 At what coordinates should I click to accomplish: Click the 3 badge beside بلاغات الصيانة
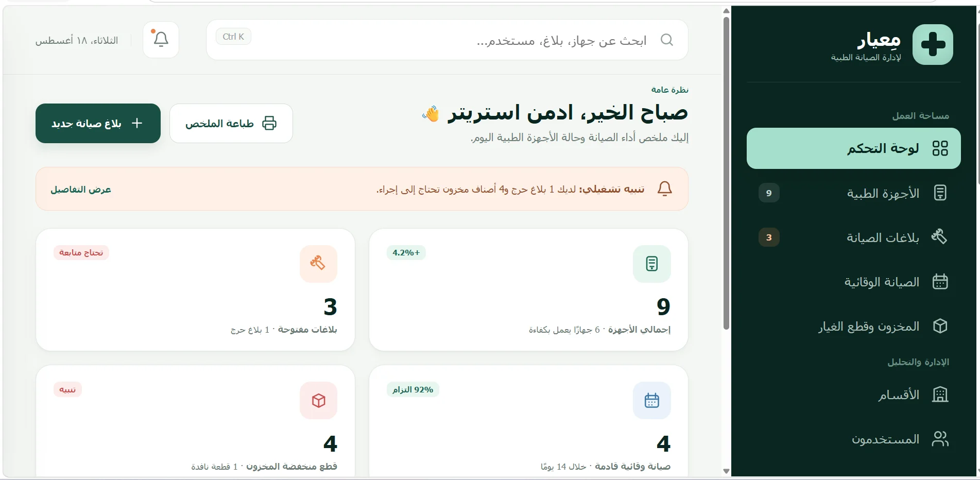click(769, 237)
